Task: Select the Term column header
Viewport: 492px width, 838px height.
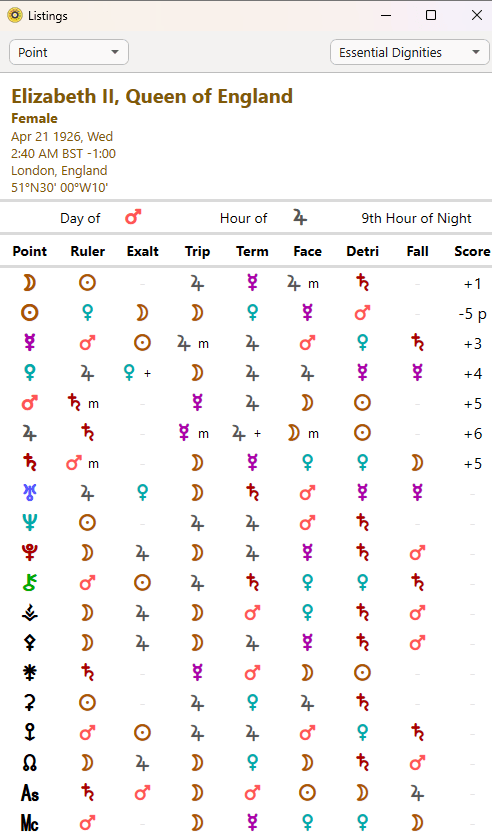Action: (x=252, y=251)
